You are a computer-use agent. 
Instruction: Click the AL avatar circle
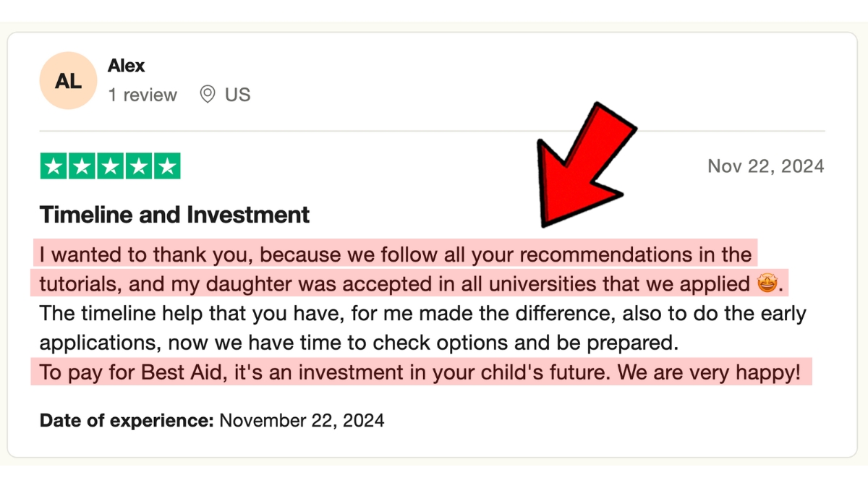[68, 81]
